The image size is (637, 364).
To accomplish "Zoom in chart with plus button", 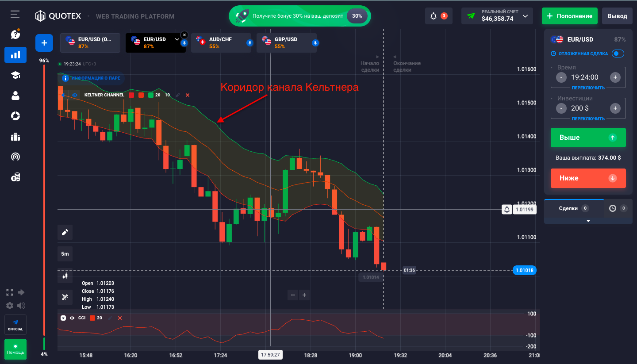I will 304,295.
